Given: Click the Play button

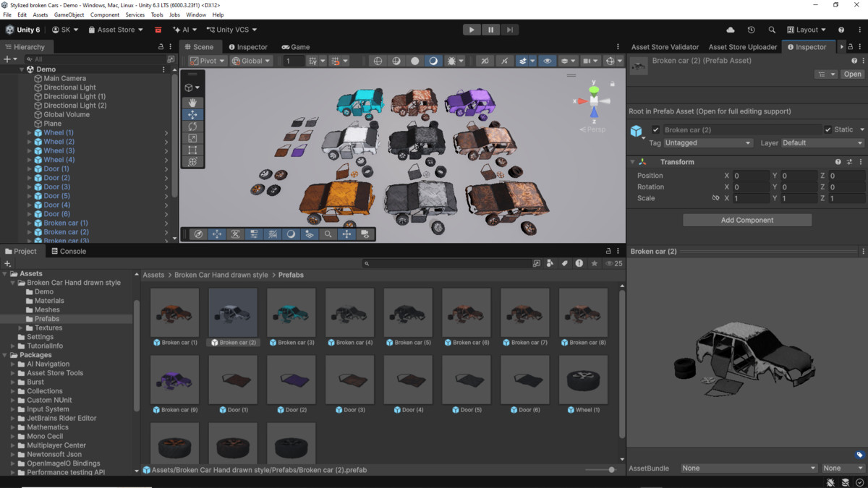Looking at the screenshot, I should pyautogui.click(x=472, y=30).
